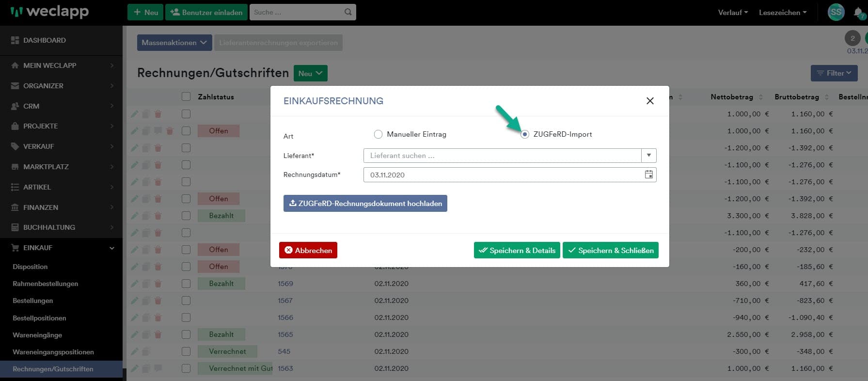Click the SS user avatar
Image resolution: width=868 pixels, height=381 pixels.
coord(836,12)
